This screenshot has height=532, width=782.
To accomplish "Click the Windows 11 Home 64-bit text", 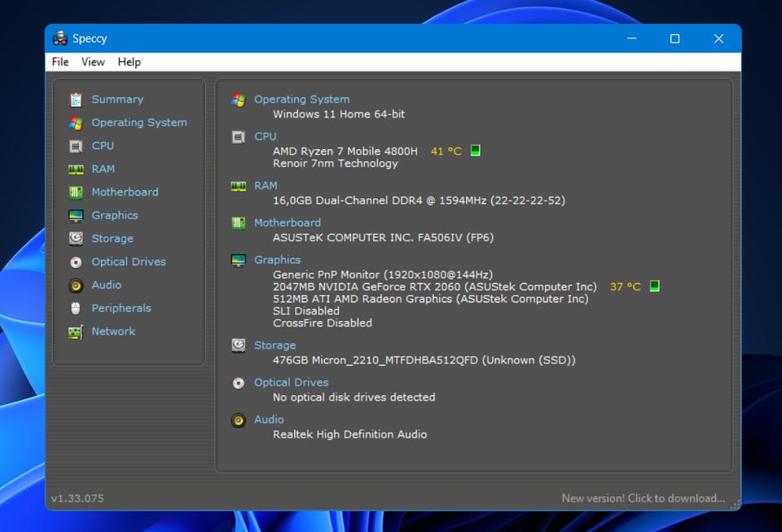I will pyautogui.click(x=339, y=114).
